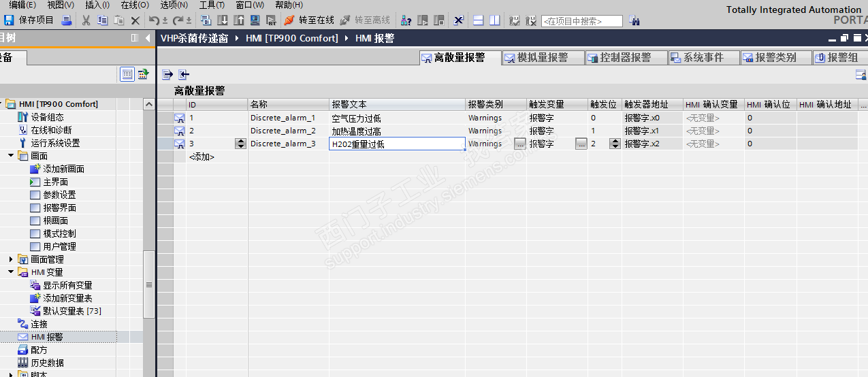Click the start runtime on PC icon
Screen dimensions: 868x377
tap(271, 20)
